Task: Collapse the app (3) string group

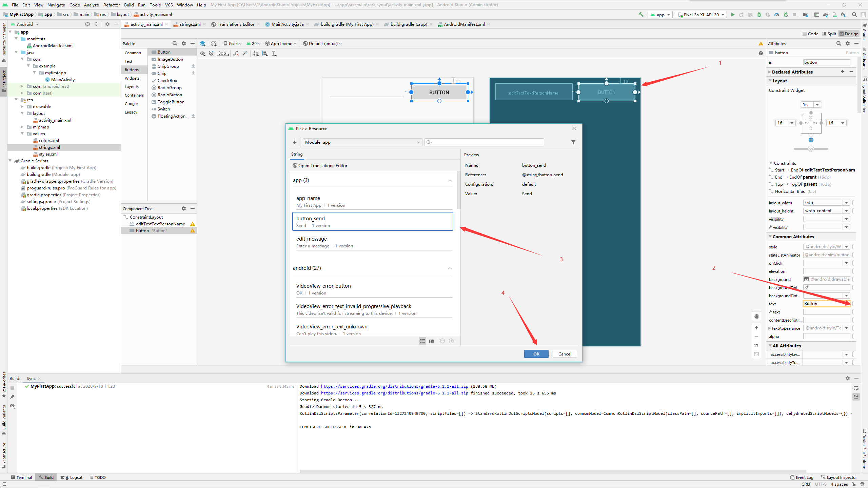Action: 450,180
